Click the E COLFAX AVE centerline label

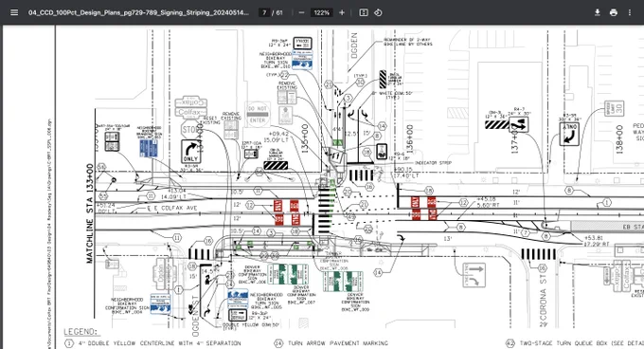click(172, 209)
